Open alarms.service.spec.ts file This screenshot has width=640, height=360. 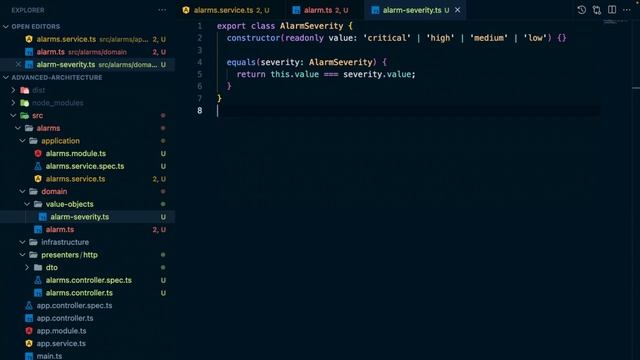(x=87, y=166)
